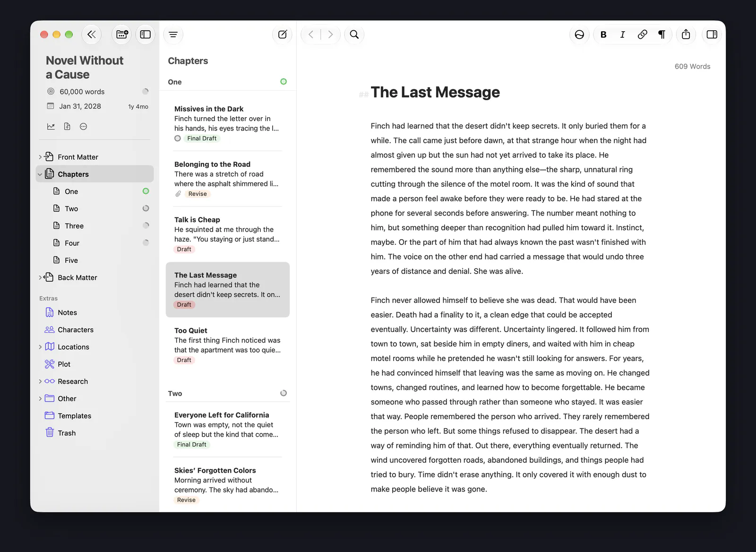Click the 60,000 words goal progress indicator

[146, 92]
